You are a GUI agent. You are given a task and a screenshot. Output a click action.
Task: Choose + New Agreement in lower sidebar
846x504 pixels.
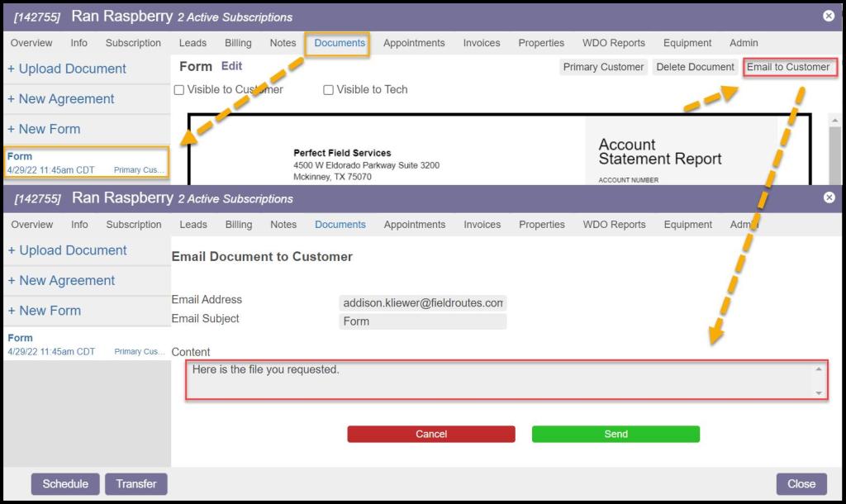tap(61, 281)
